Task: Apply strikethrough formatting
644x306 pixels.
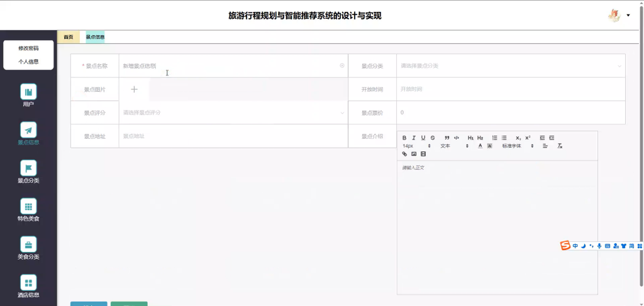Action: coord(433,138)
